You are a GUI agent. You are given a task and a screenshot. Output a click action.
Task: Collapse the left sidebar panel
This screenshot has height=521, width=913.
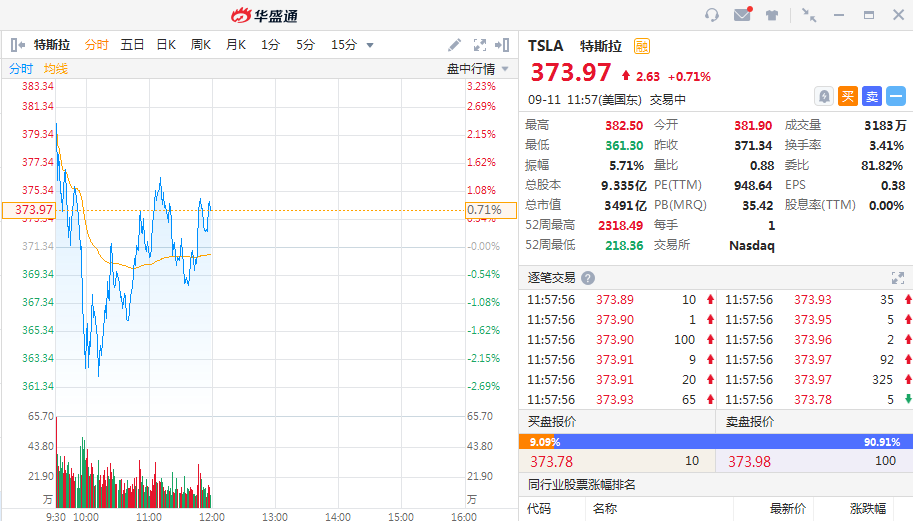click(16, 45)
